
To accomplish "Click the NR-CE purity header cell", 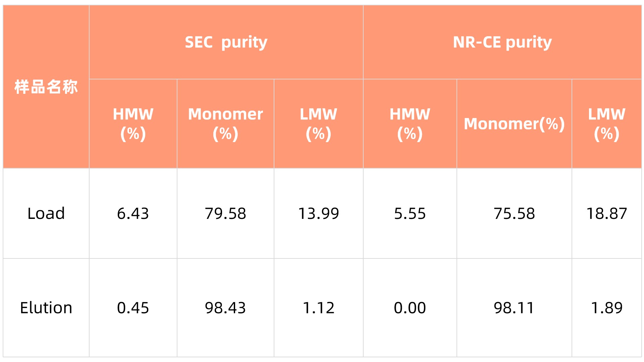I will pos(502,43).
